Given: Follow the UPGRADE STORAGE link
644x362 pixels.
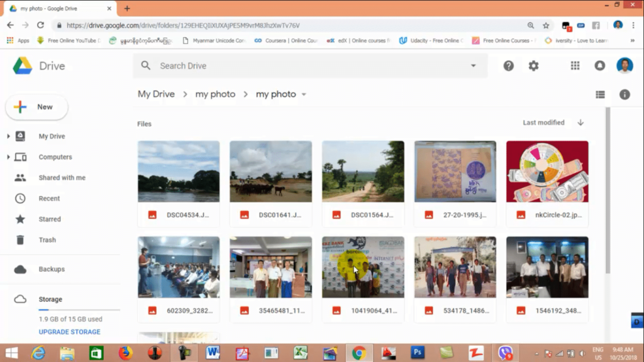Looking at the screenshot, I should point(69,332).
